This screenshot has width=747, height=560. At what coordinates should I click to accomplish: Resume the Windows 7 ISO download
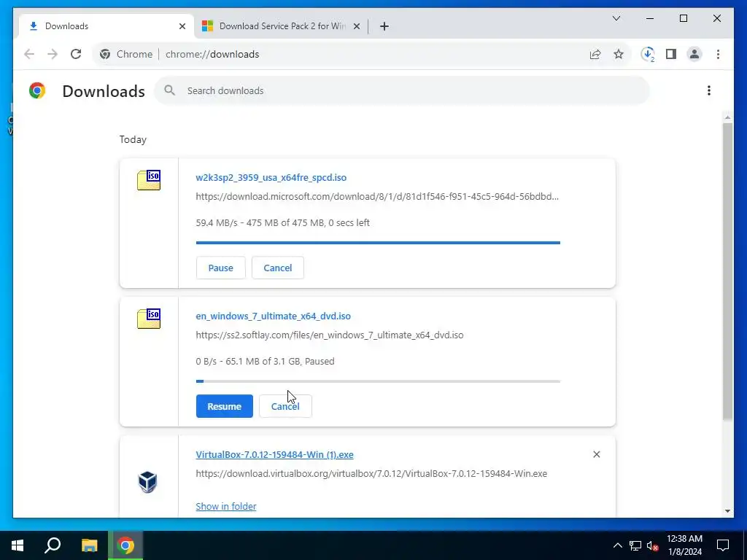[x=225, y=406]
